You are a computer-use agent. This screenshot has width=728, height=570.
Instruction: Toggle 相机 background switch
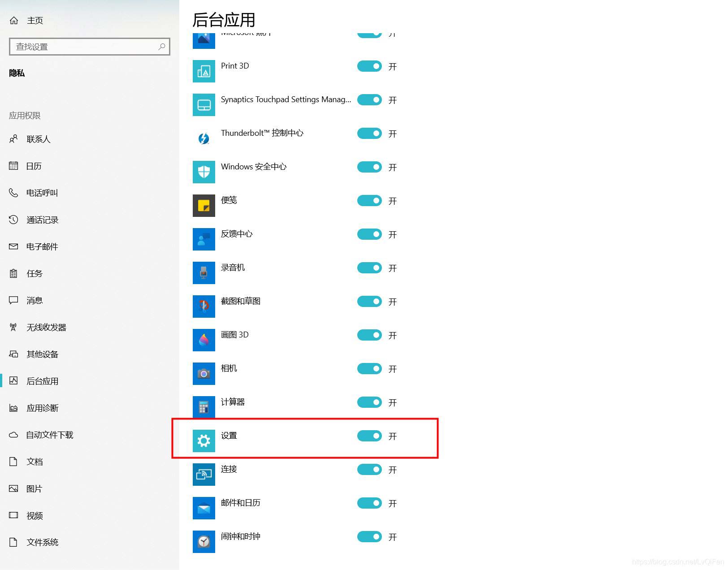(369, 369)
